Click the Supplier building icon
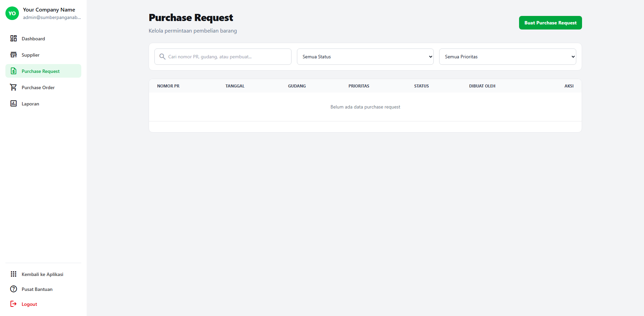The height and width of the screenshot is (316, 644). 14,55
